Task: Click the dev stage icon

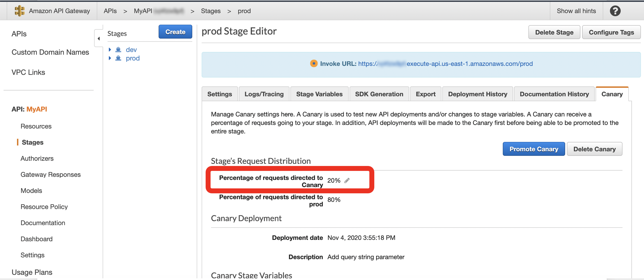Action: point(118,49)
